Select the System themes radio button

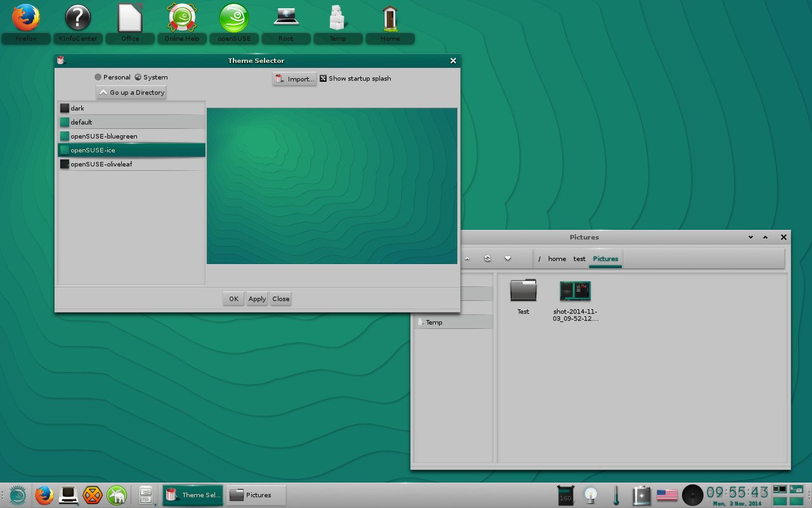[138, 77]
